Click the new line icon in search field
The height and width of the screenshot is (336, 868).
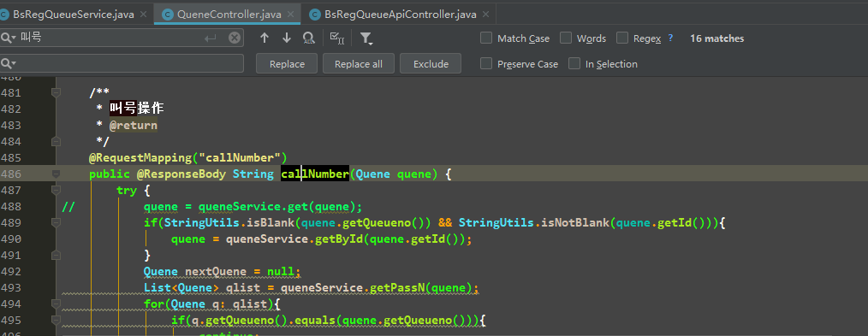tap(210, 38)
